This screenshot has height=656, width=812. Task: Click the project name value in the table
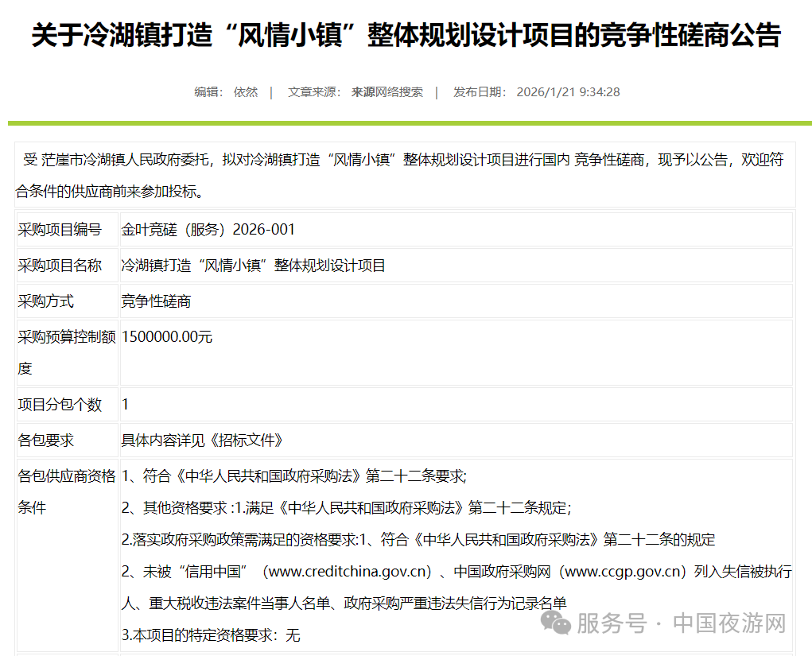click(x=253, y=266)
